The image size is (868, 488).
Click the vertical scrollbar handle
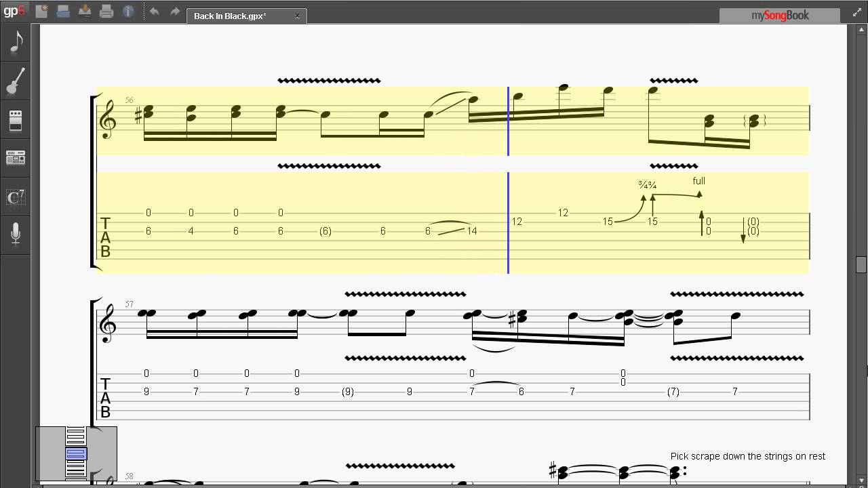click(x=861, y=264)
